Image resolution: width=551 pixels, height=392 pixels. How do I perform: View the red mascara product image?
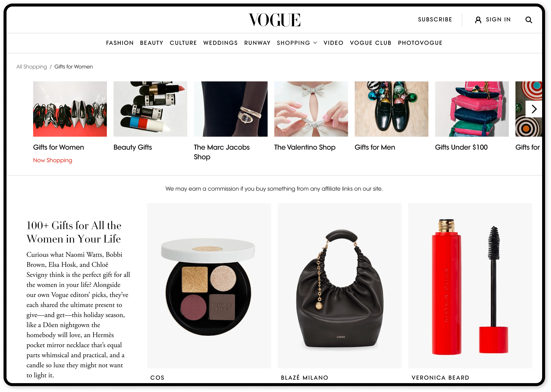470,286
